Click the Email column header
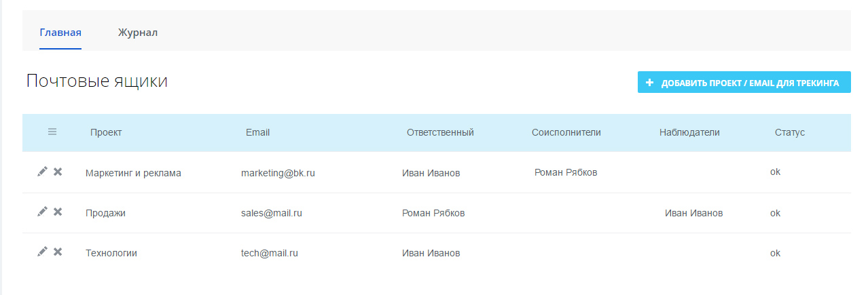Screen dimensions: 868x295 pos(257,132)
